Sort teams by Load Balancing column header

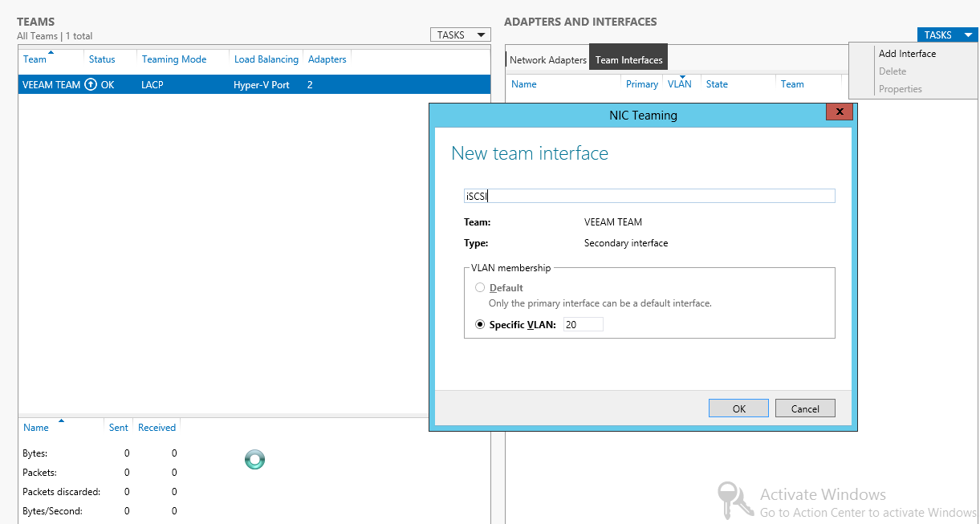tap(266, 59)
